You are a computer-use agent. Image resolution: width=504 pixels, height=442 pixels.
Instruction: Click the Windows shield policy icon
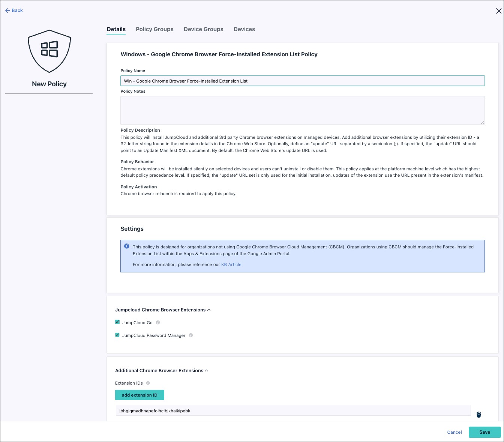[49, 51]
